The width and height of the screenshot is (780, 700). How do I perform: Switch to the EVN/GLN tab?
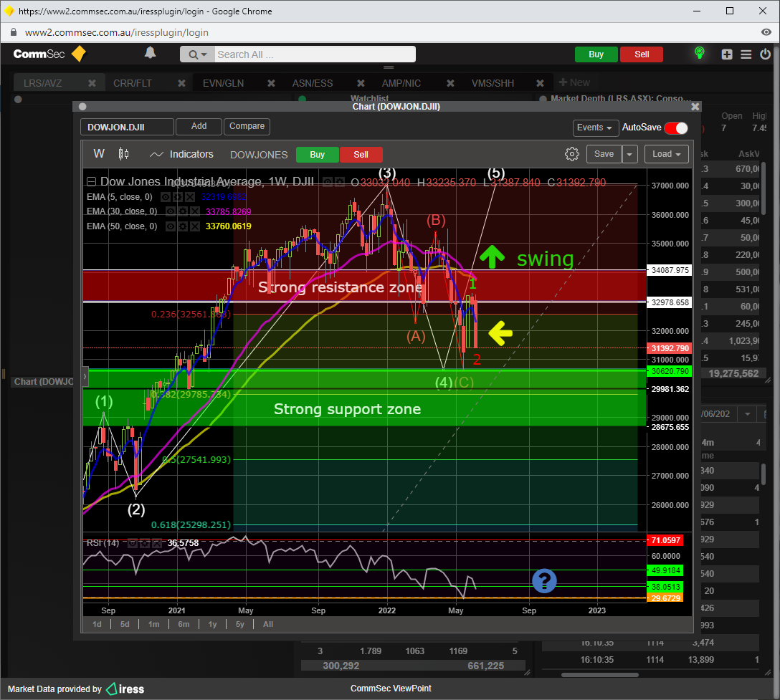coord(223,83)
